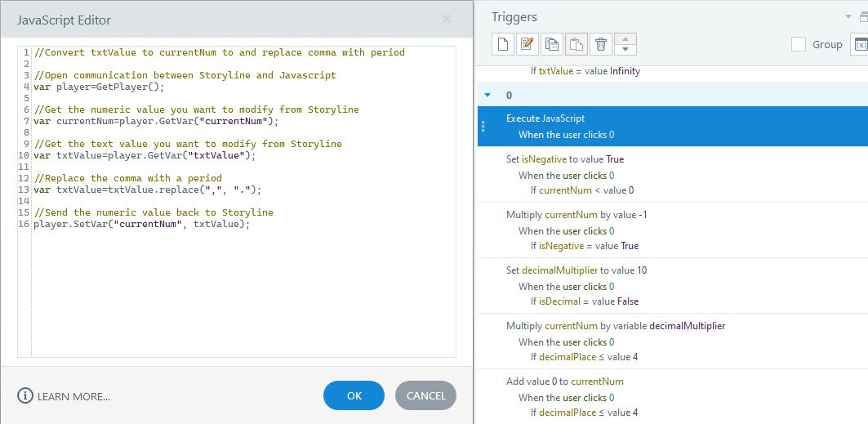
Task: Click condition 'If currentNum < value 0'
Action: coord(582,190)
